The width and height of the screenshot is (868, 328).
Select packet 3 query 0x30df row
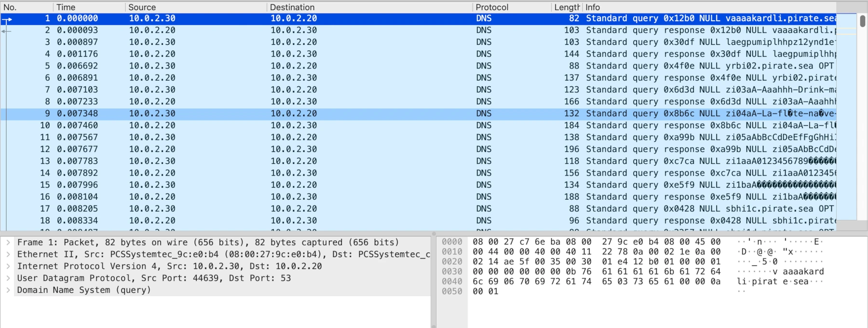[419, 42]
